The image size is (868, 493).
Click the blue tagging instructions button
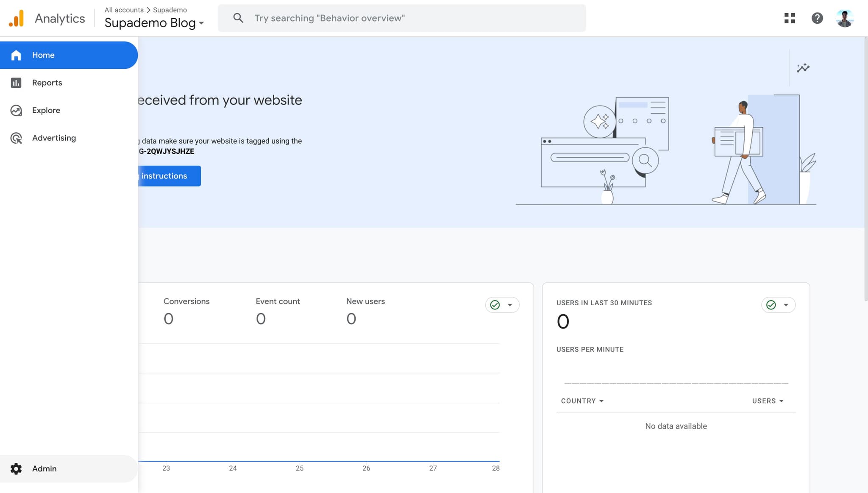coord(170,176)
